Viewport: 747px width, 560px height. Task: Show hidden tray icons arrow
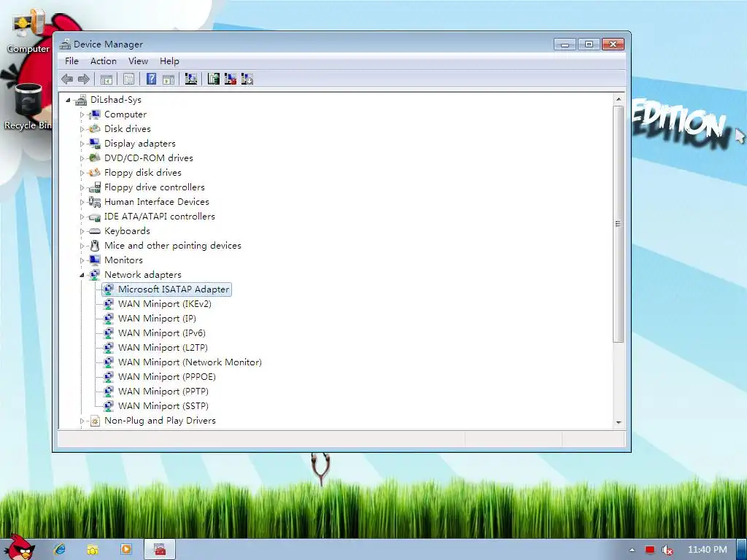pos(632,550)
